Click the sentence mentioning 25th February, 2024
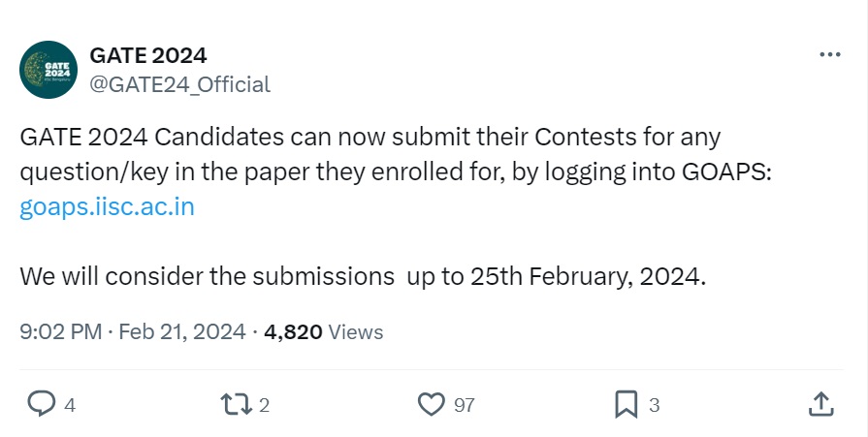This screenshot has height=437, width=868. [362, 276]
